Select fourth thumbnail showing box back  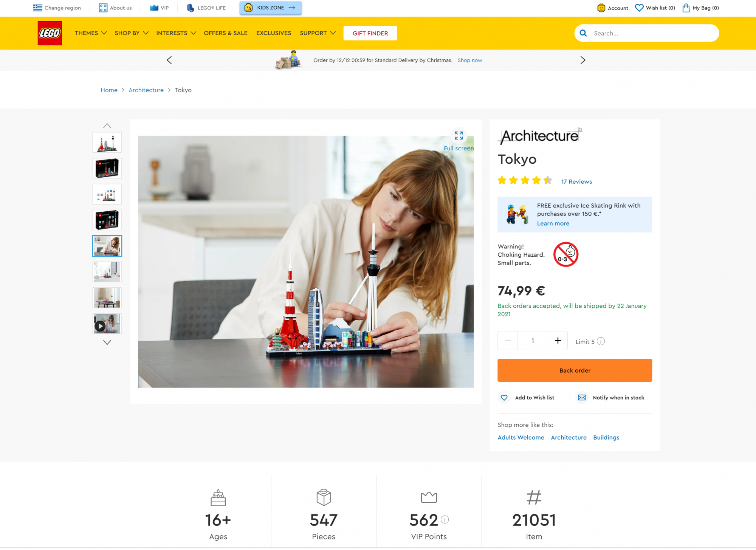click(x=107, y=220)
